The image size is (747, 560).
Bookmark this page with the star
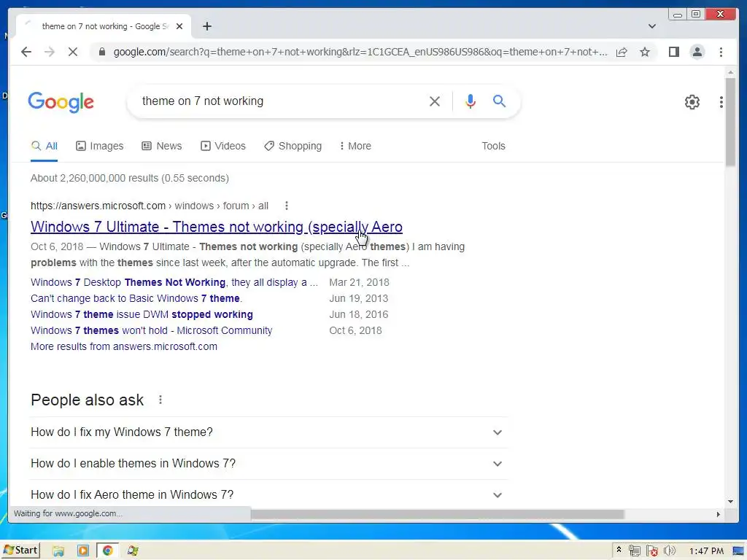[x=645, y=52]
